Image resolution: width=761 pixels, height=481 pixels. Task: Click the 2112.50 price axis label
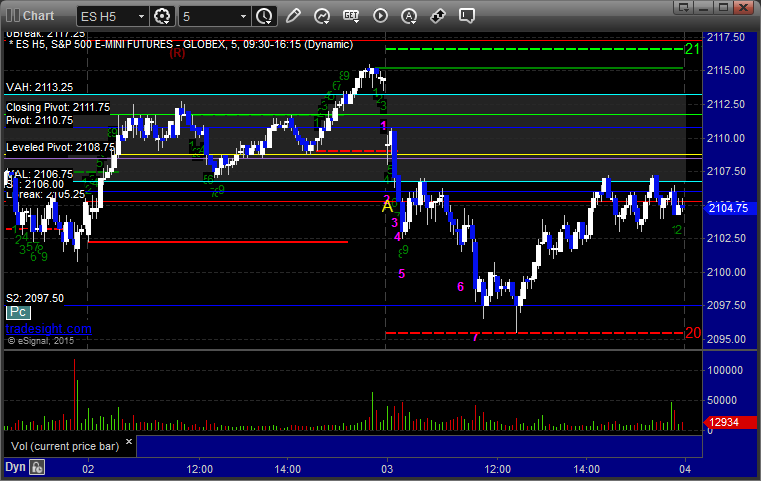click(726, 104)
